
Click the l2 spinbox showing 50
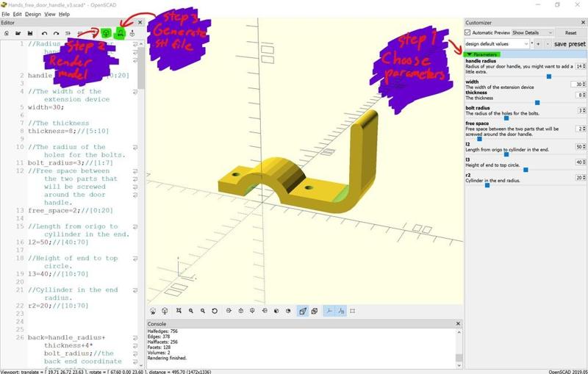click(580, 146)
